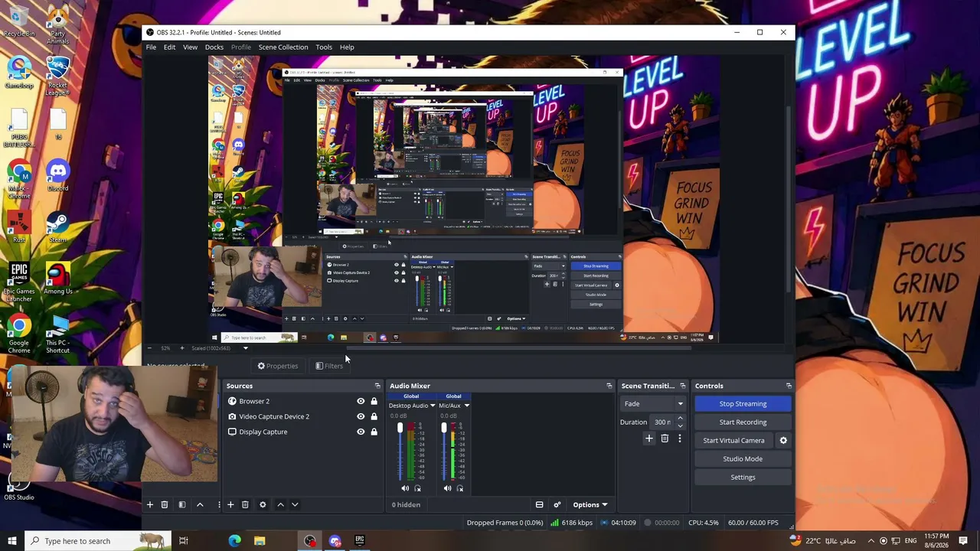Unlock the Video Capture Device 2 source
The image size is (980, 551).
click(x=374, y=416)
